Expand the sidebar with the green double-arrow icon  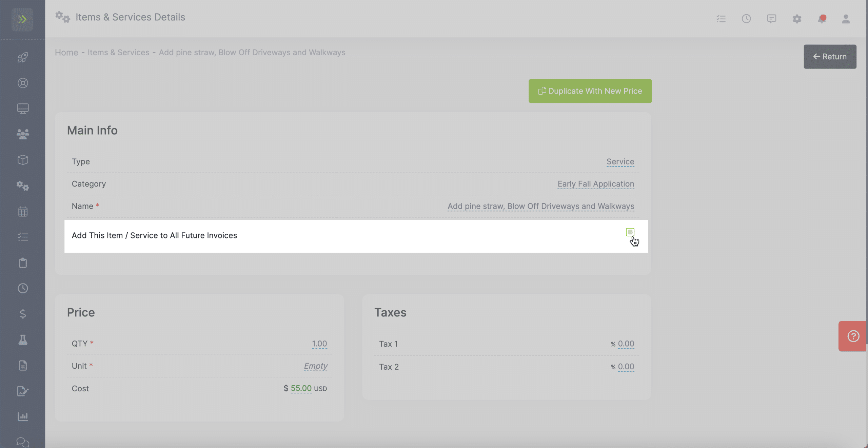[x=22, y=19]
